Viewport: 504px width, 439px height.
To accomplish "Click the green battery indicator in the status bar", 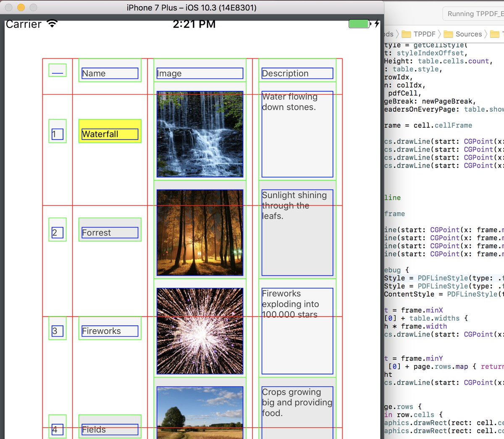I will tap(359, 24).
